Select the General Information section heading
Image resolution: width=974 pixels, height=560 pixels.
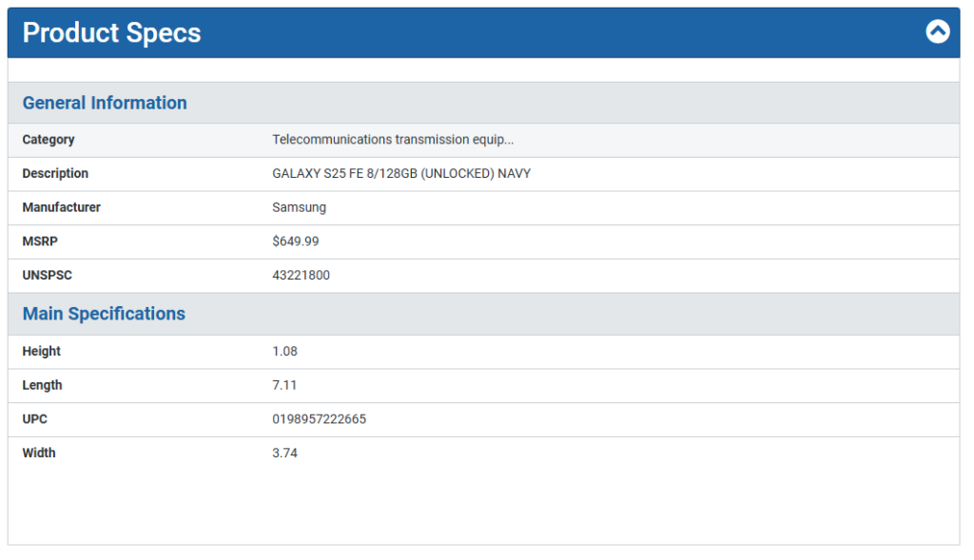pyautogui.click(x=105, y=103)
